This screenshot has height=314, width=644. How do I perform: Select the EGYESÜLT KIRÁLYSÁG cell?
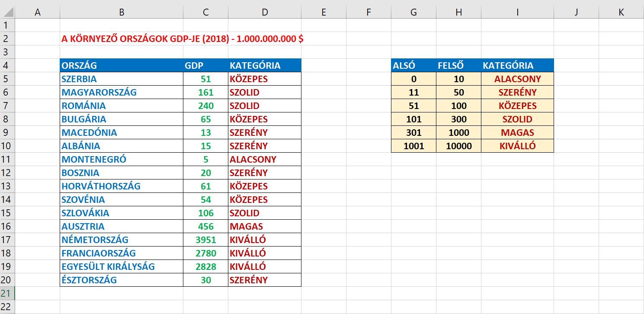click(122, 266)
